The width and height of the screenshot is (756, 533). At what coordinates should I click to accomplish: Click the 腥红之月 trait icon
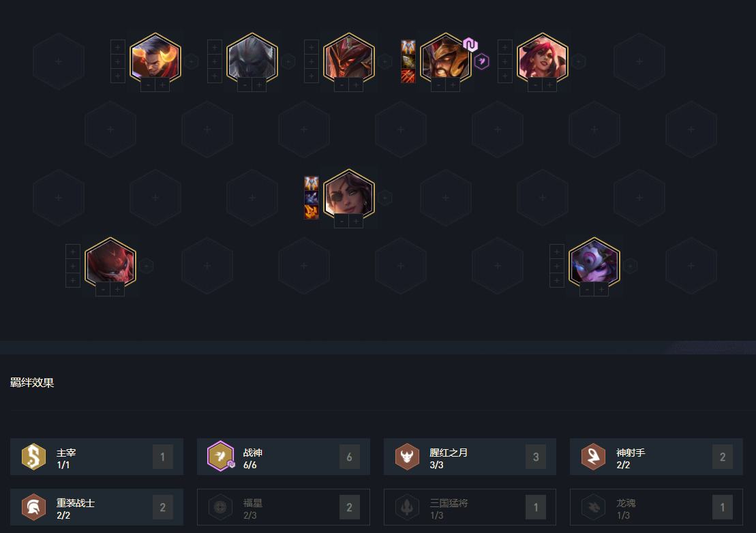(407, 456)
